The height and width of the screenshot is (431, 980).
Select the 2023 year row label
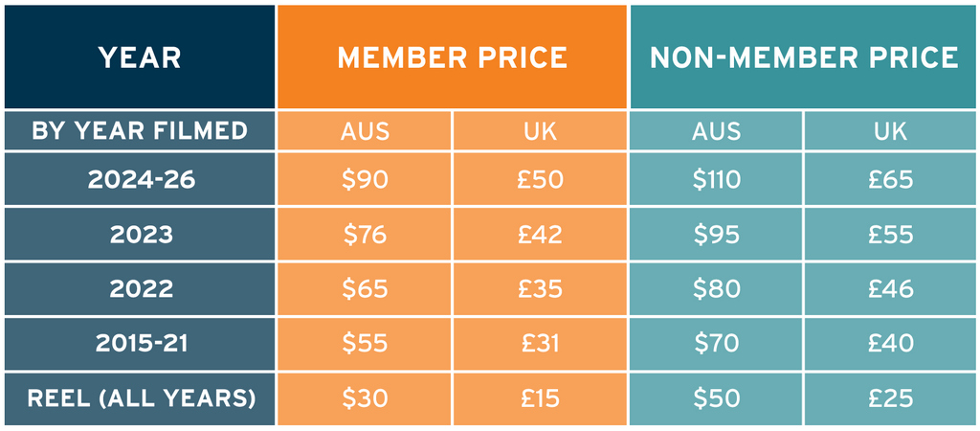pyautogui.click(x=140, y=234)
